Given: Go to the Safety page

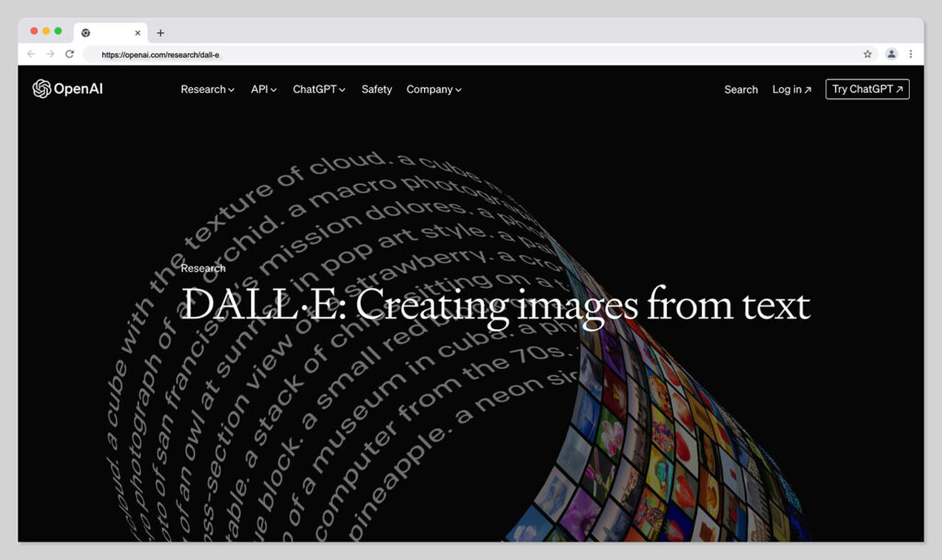Looking at the screenshot, I should tap(376, 89).
